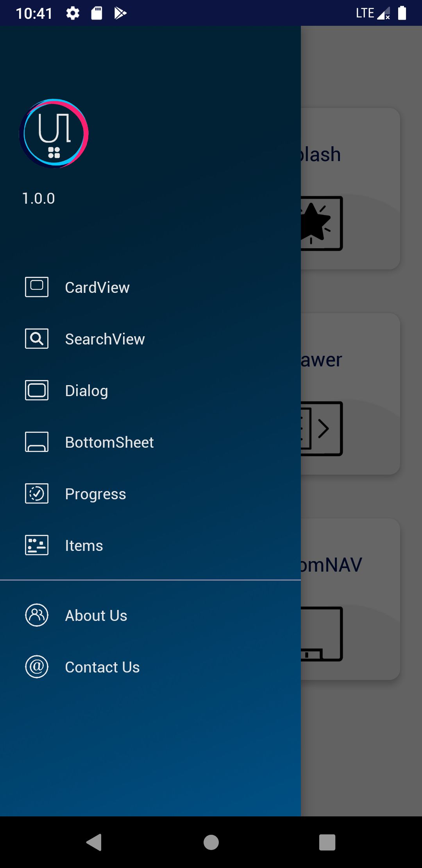Tap the Android home circle button
This screenshot has width=422, height=868.
point(211,842)
